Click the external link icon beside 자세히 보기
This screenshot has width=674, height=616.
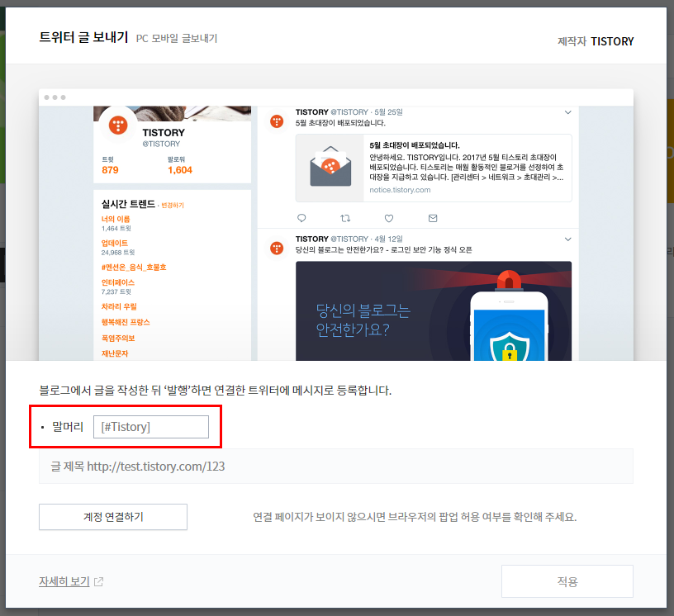click(x=99, y=581)
